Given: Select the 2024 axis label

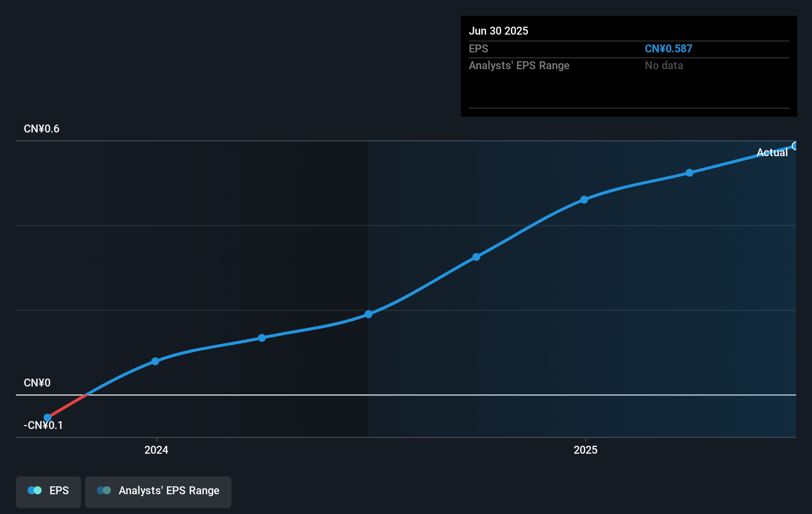Looking at the screenshot, I should (155, 450).
